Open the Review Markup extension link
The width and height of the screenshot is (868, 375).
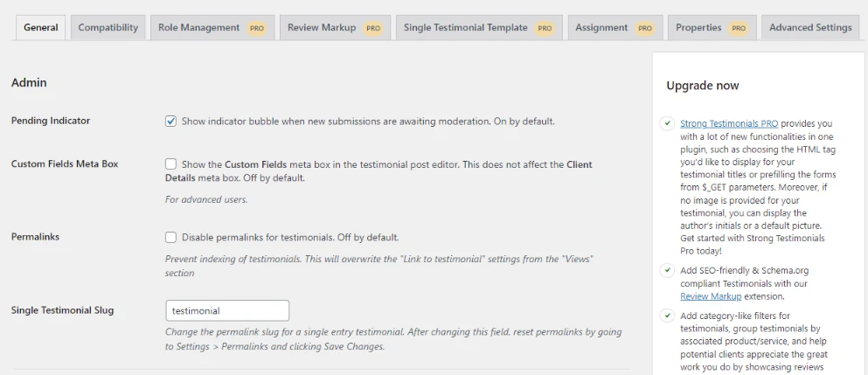(x=711, y=296)
